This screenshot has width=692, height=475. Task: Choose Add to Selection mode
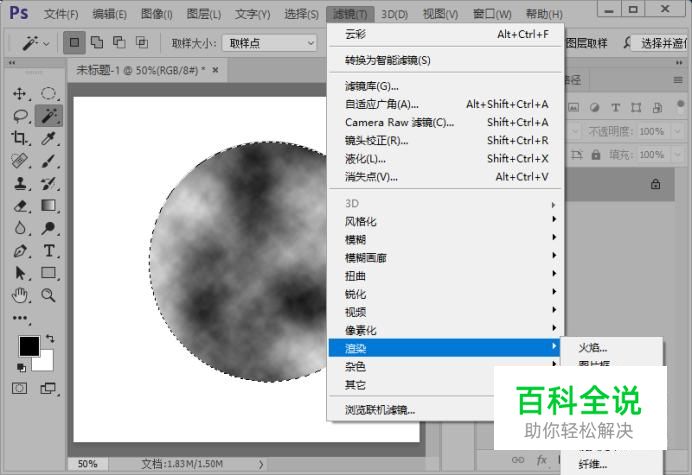[x=97, y=42]
